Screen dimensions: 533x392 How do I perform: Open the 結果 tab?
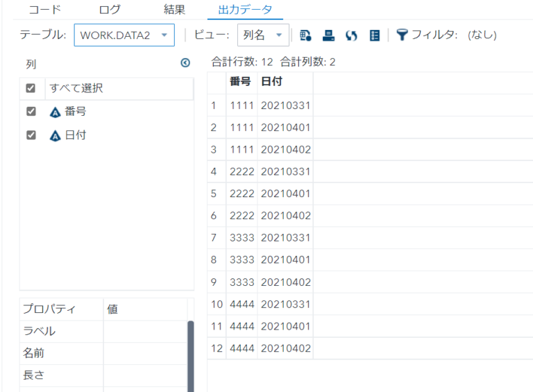[x=174, y=10]
